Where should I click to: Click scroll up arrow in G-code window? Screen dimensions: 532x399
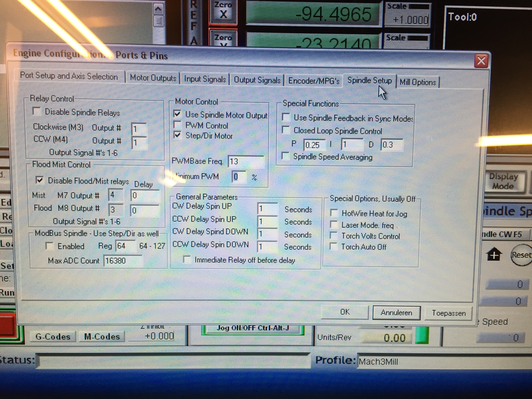(158, 9)
